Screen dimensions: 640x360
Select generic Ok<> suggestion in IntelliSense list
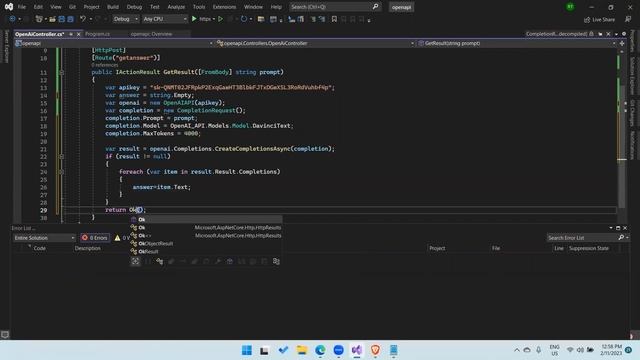coord(206,236)
